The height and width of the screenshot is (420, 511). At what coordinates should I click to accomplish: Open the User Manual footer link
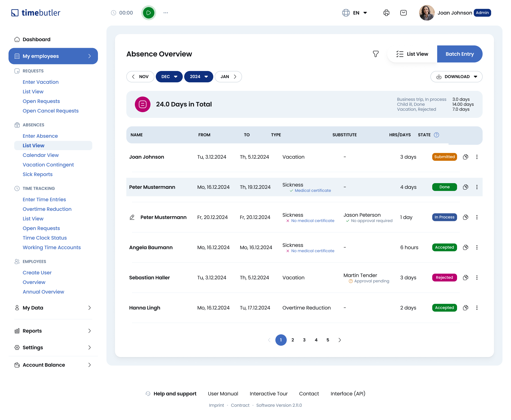(x=223, y=394)
